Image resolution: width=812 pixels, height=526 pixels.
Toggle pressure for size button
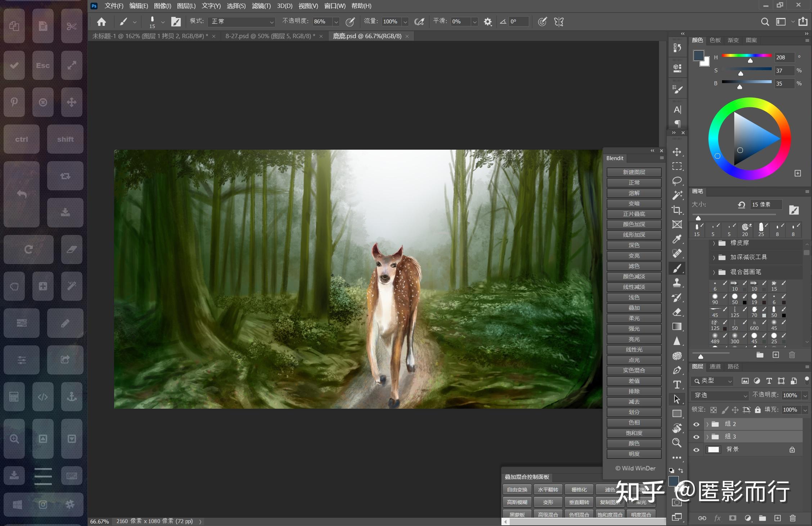542,22
